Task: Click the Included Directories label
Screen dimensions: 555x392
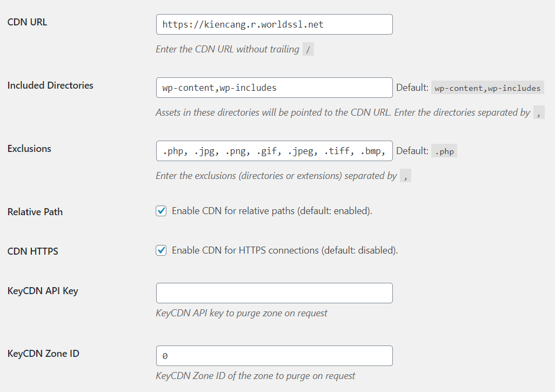Action: pos(50,85)
